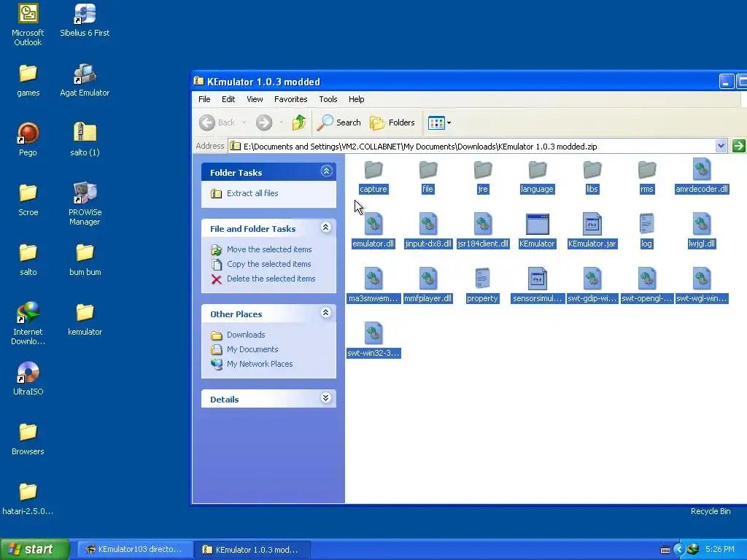Image resolution: width=747 pixels, height=560 pixels.
Task: Select the capture folder icon
Action: (x=373, y=169)
